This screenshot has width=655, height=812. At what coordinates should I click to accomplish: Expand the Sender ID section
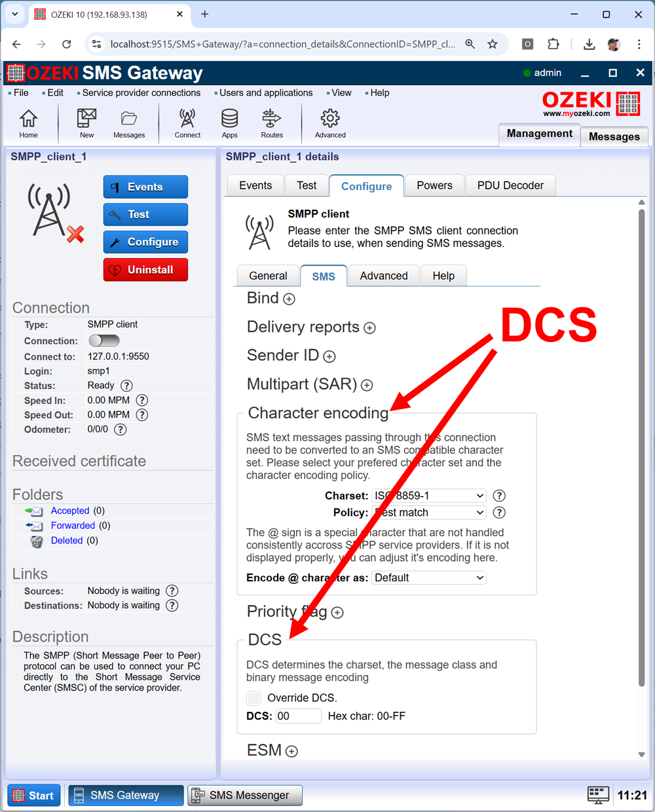(329, 357)
